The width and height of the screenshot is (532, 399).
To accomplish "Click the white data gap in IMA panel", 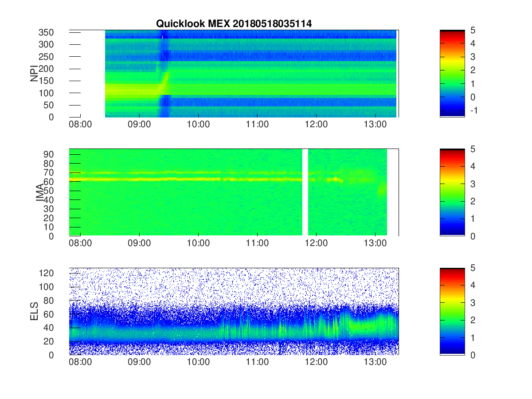I will click(305, 192).
